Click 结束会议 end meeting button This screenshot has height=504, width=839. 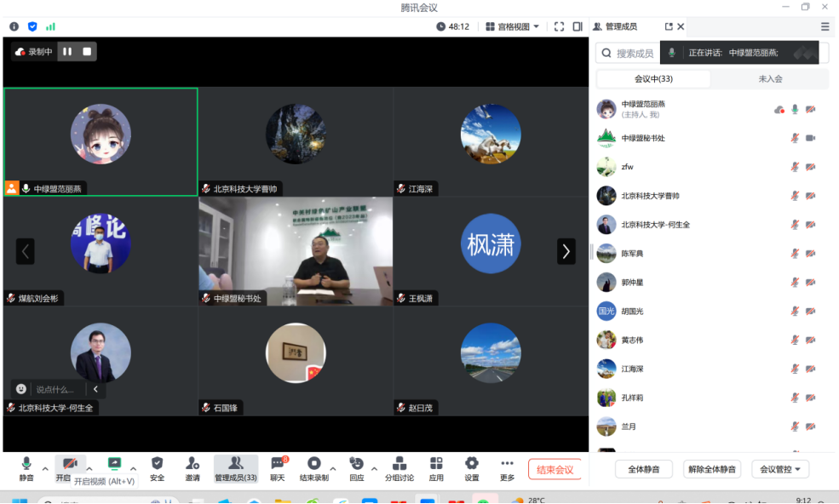tap(555, 469)
